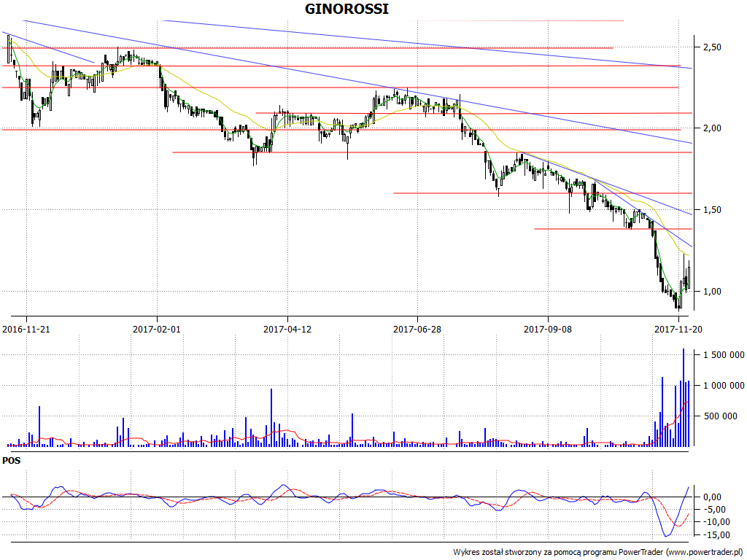
Task: Click the 1 500 000 volume label
Action: click(x=724, y=355)
